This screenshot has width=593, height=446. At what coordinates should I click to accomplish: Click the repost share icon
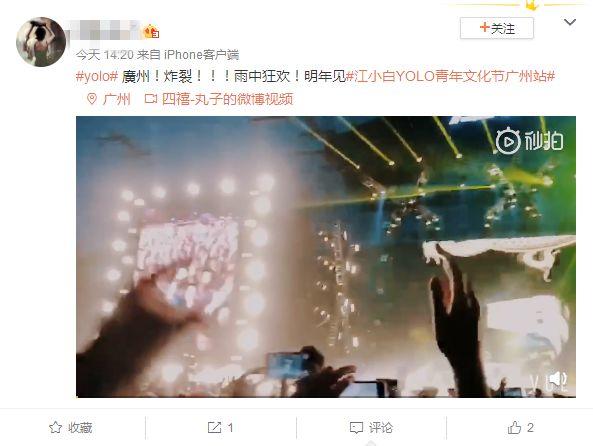coord(214,428)
